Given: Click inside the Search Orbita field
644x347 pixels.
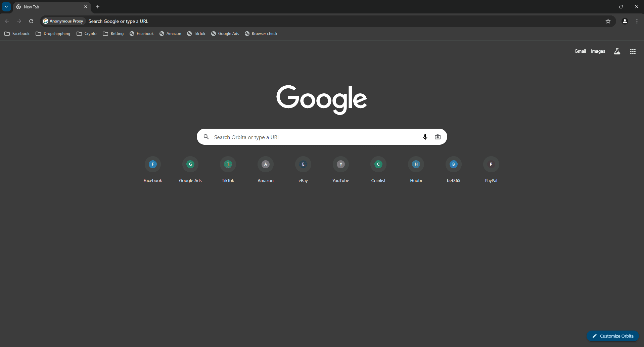Looking at the screenshot, I should click(x=302, y=137).
